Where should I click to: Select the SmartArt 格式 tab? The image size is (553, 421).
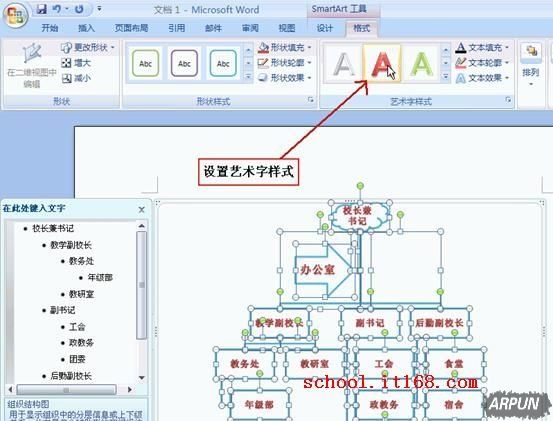coord(361,28)
